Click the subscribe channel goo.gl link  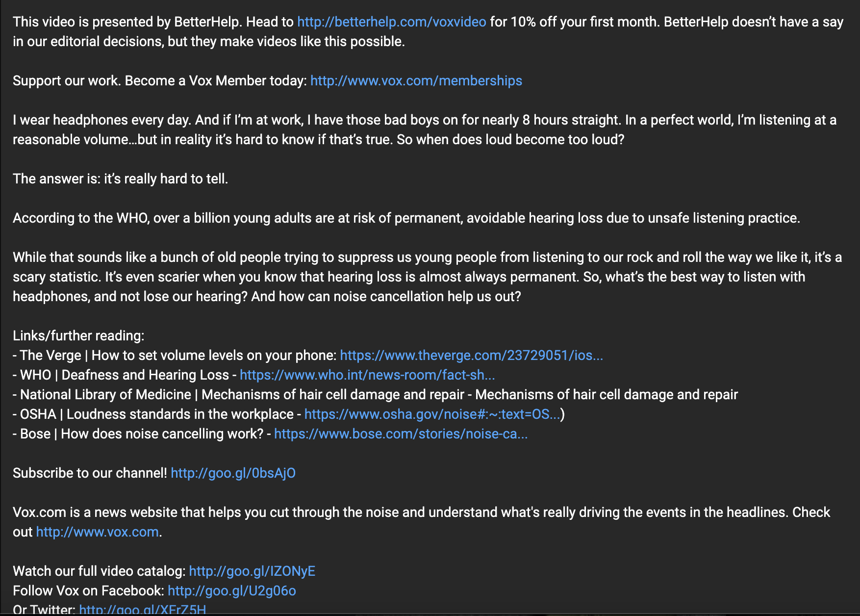[233, 473]
